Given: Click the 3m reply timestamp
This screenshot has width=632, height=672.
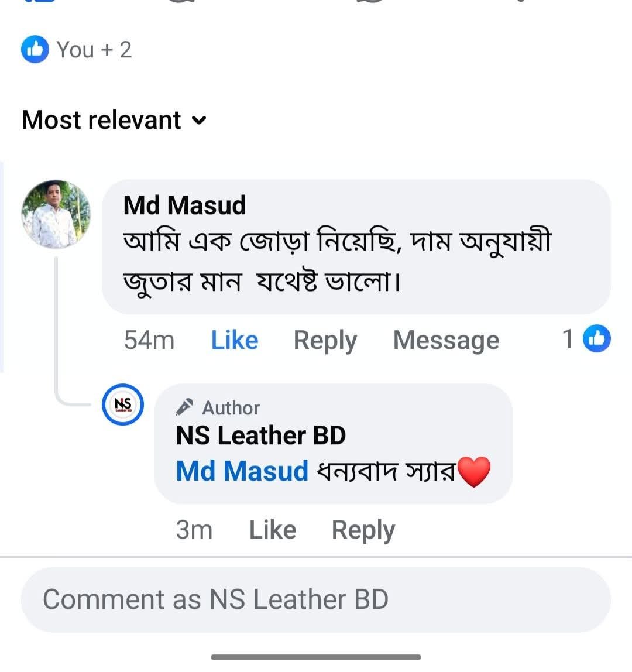Looking at the screenshot, I should 194,530.
